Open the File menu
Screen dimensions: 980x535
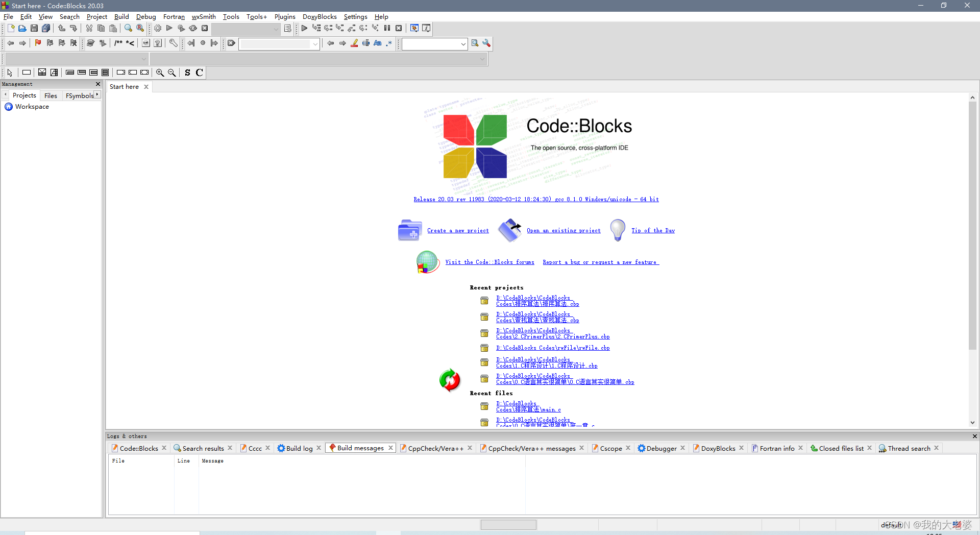click(x=8, y=17)
